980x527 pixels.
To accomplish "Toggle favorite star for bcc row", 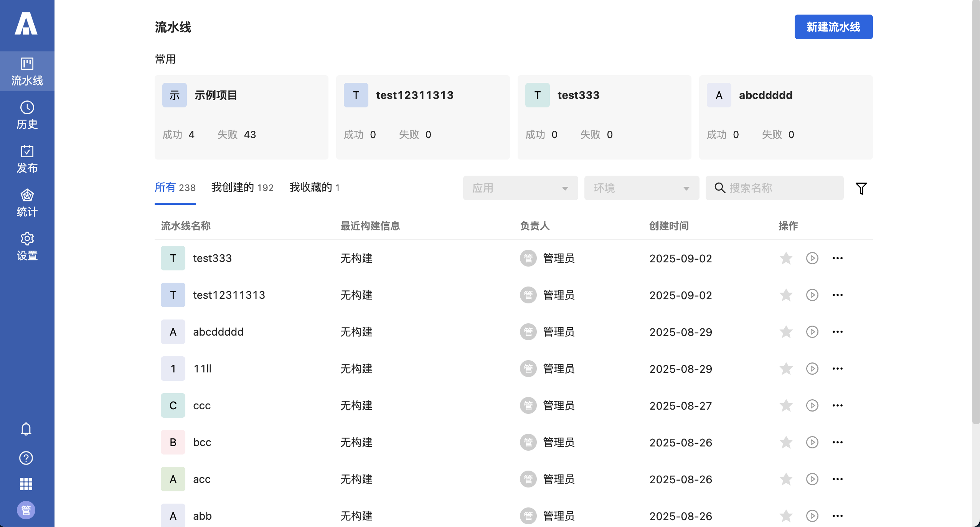I will point(786,442).
